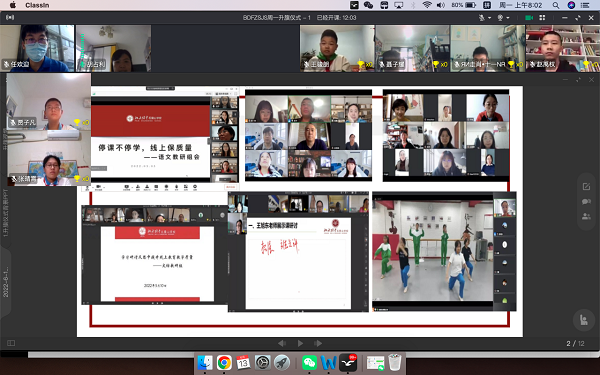Click the slide panel icon at bottom-left
The height and width of the screenshot is (375, 600).
point(11,343)
